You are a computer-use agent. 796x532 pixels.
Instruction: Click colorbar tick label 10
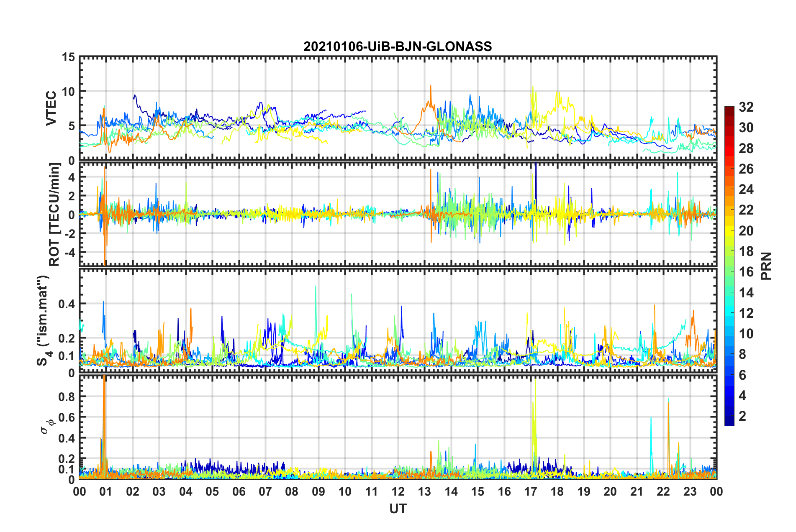coord(746,333)
